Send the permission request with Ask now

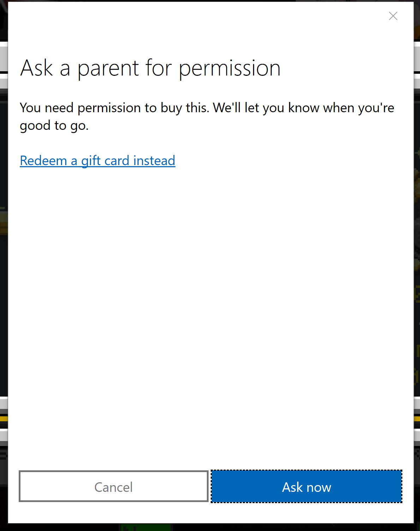pos(306,487)
